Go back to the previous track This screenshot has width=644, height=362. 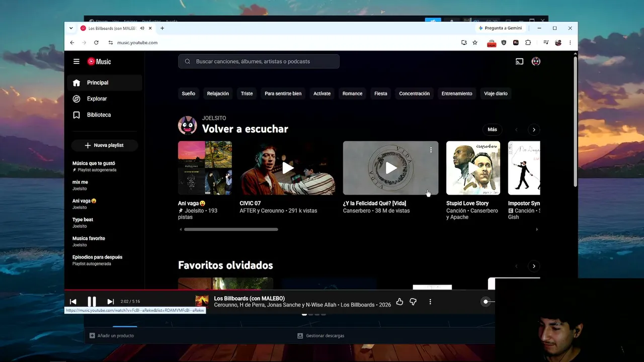point(73,302)
